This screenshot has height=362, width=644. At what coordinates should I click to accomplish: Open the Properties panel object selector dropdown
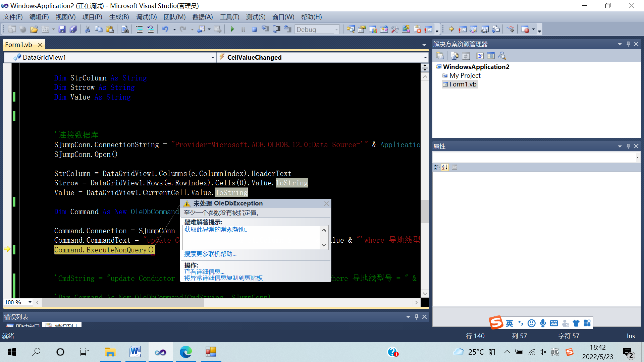[637, 157]
